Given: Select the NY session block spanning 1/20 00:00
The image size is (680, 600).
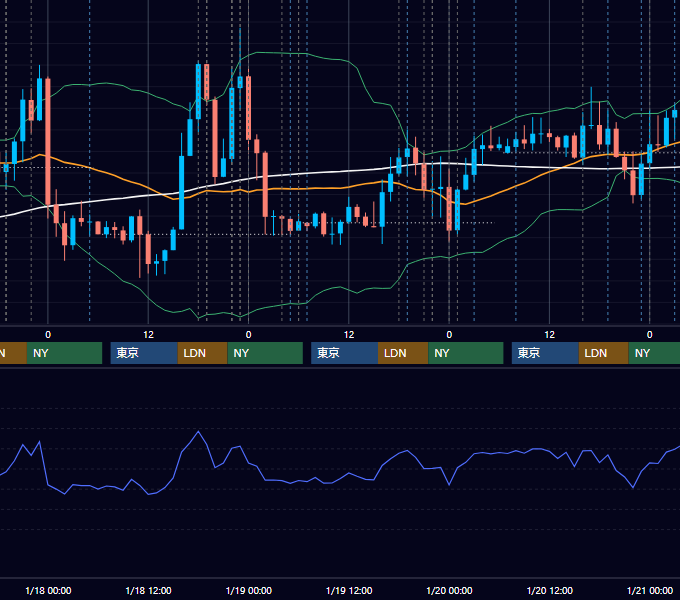Looking at the screenshot, I should (x=466, y=353).
